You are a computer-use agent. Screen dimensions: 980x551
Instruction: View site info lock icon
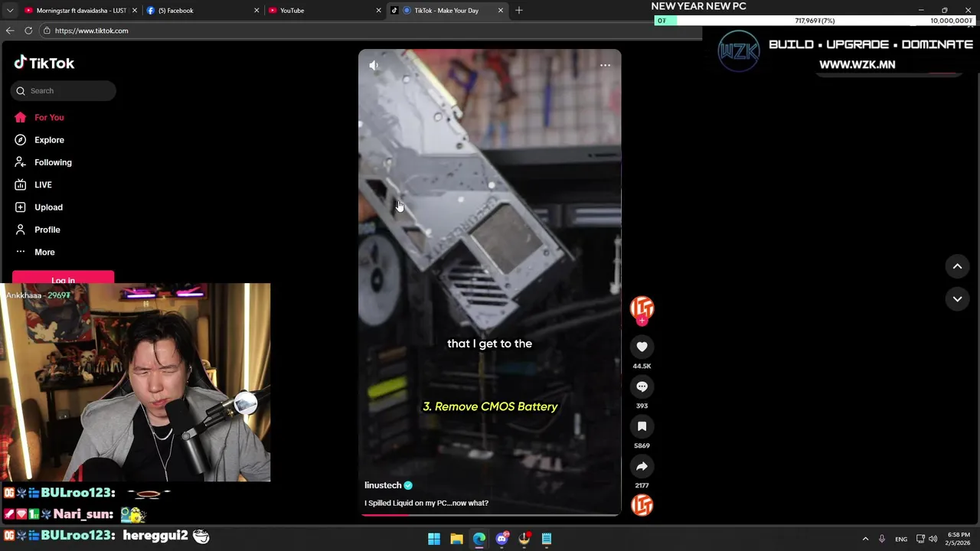(x=47, y=31)
